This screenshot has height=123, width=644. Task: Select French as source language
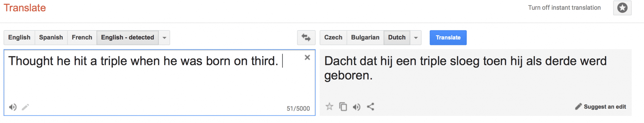coord(82,38)
